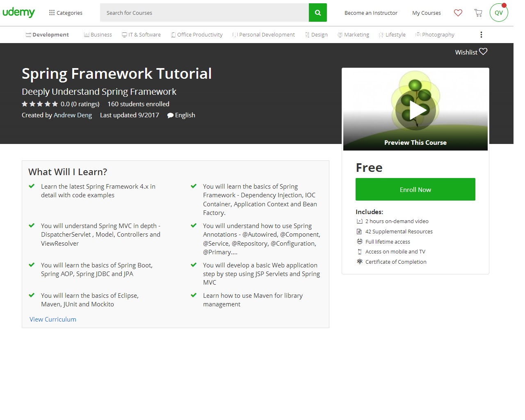
Task: Click the Udemy logo
Action: click(x=19, y=12)
